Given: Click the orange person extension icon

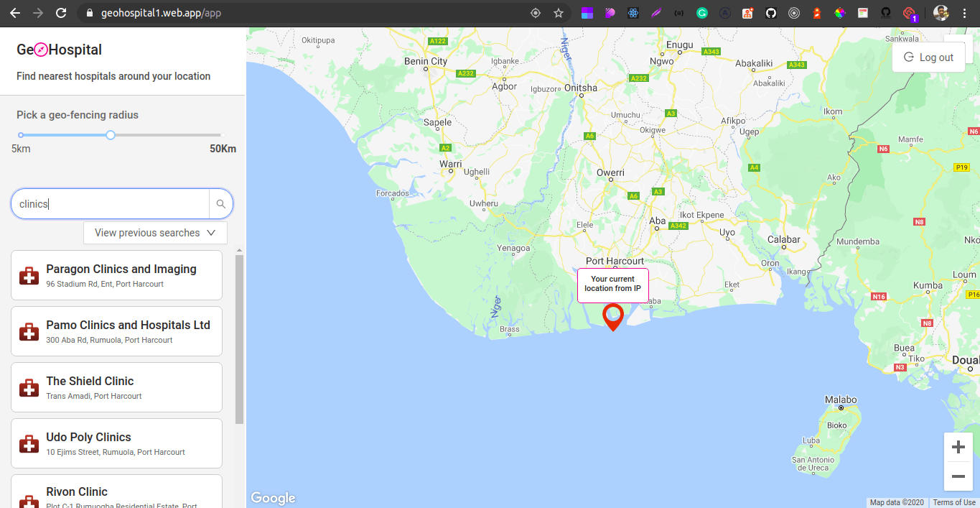Looking at the screenshot, I should point(748,13).
